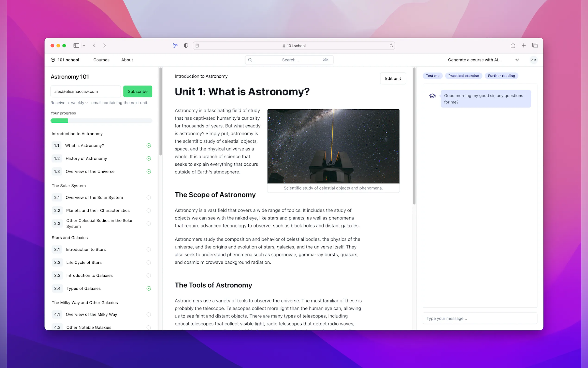588x368 pixels.
Task: Click the browser back arrow
Action: pos(94,45)
